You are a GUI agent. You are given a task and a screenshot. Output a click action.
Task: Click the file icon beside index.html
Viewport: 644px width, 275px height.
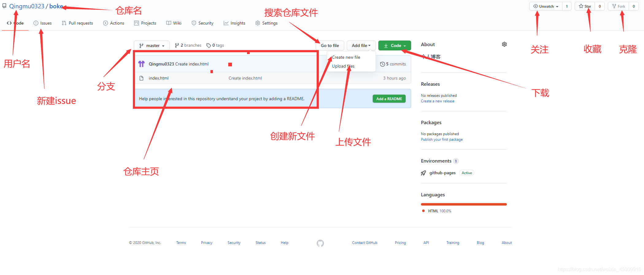141,78
